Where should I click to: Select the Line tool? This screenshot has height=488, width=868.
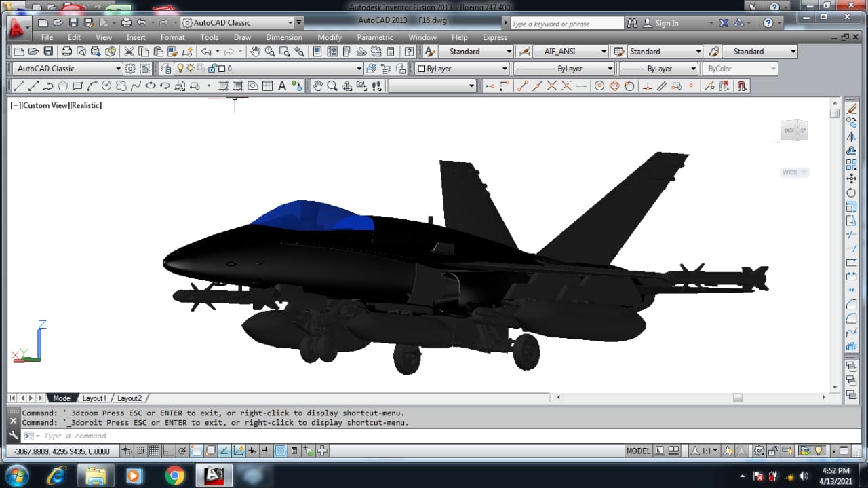point(18,86)
